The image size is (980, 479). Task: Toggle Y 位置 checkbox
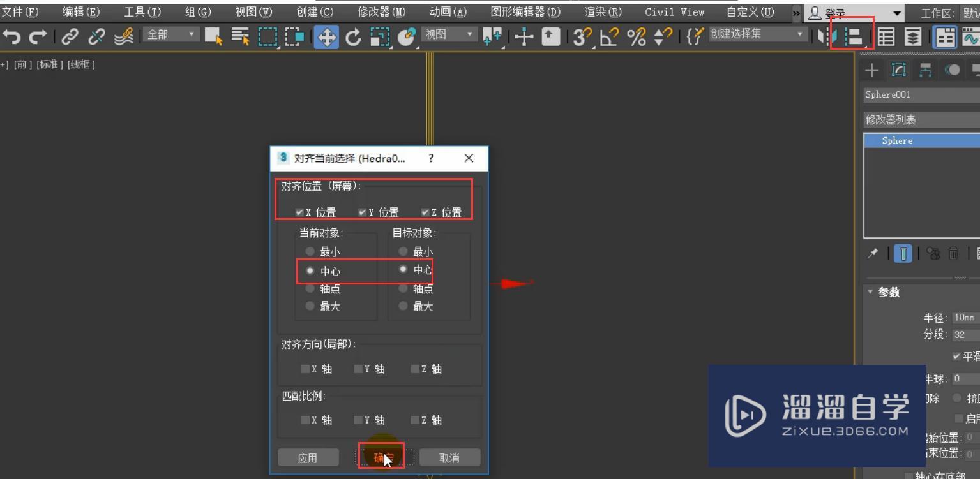point(363,212)
